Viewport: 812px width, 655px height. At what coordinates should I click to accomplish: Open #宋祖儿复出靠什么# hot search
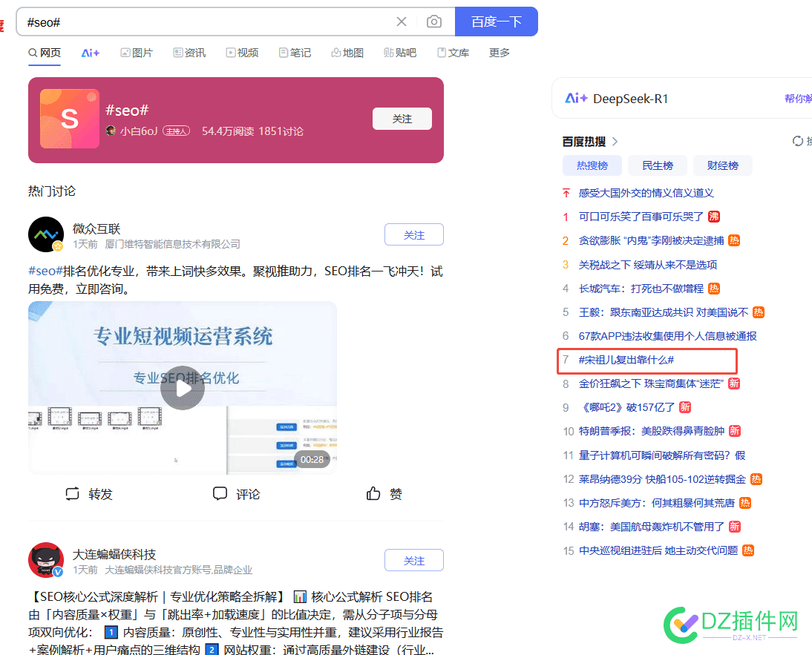626,360
